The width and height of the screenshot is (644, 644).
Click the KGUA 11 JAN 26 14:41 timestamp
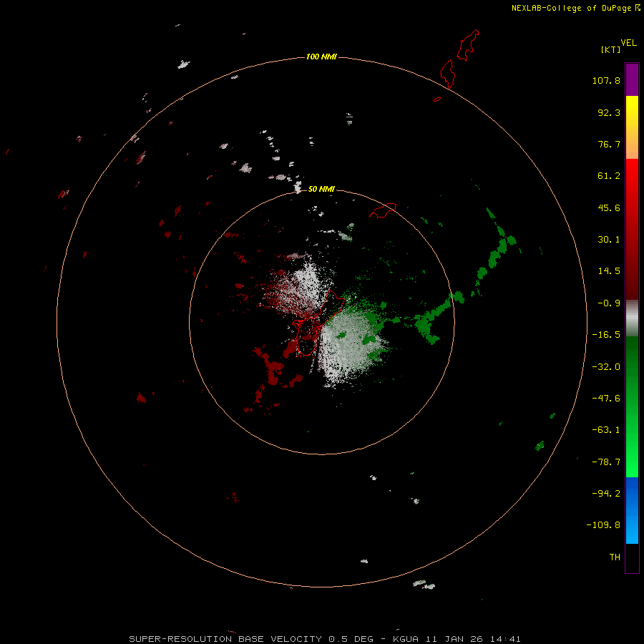pyautogui.click(x=457, y=639)
